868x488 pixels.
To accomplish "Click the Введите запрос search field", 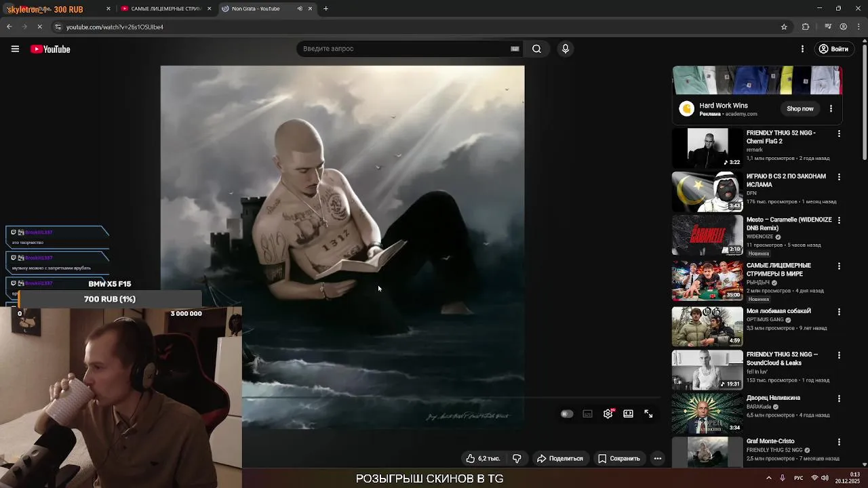I will [403, 49].
